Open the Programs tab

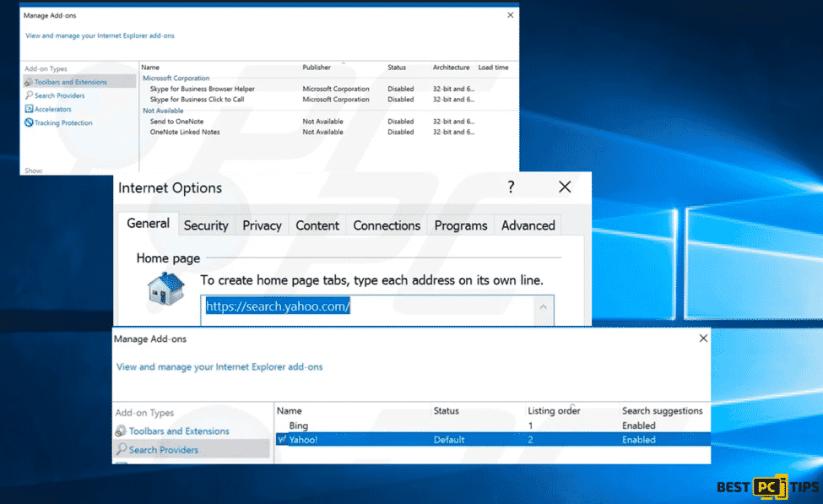pos(461,225)
